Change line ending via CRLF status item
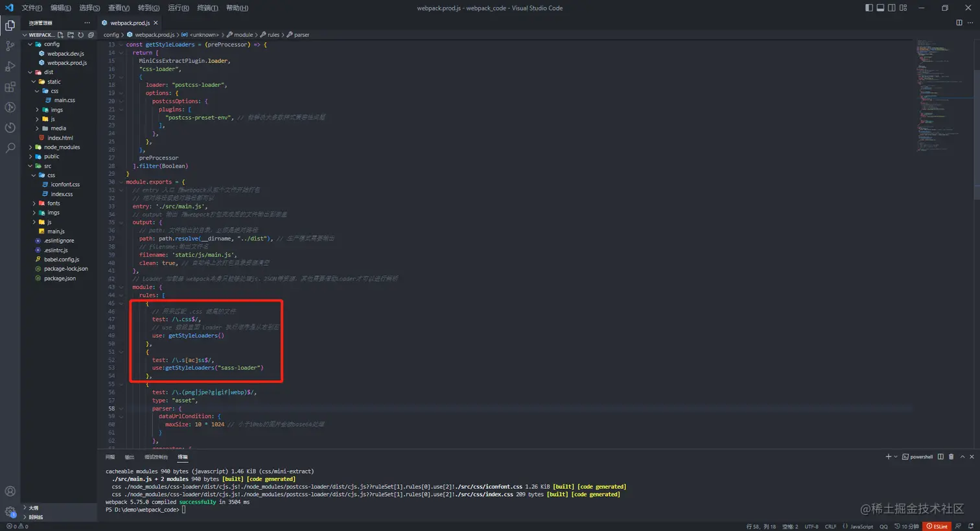 click(830, 526)
